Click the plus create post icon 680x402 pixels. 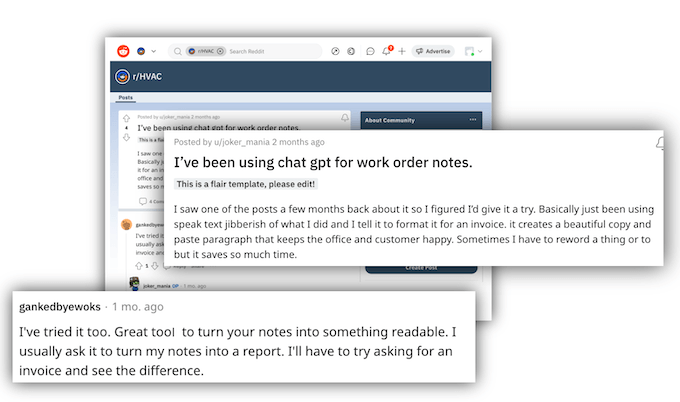click(402, 51)
